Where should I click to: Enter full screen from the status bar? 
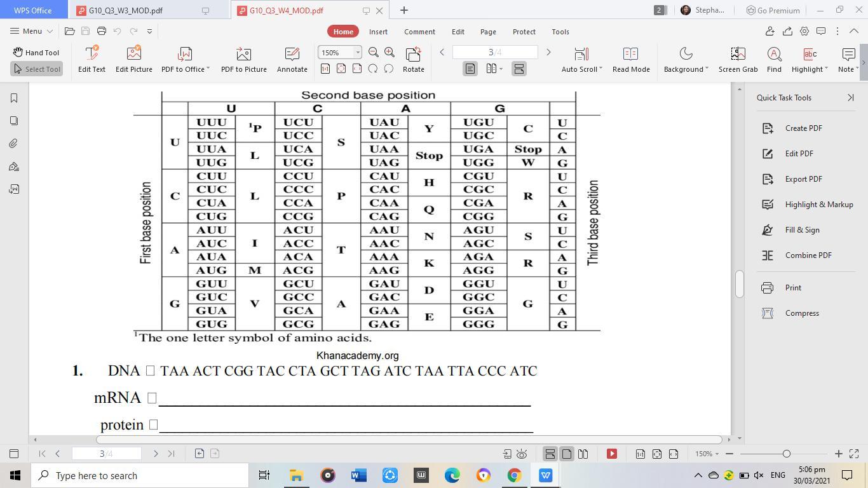[x=855, y=454]
